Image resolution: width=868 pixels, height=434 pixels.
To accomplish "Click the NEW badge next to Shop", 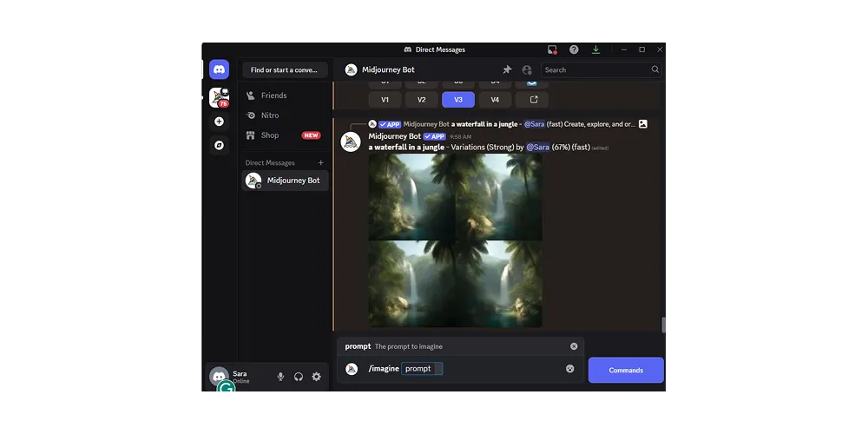I will [311, 135].
